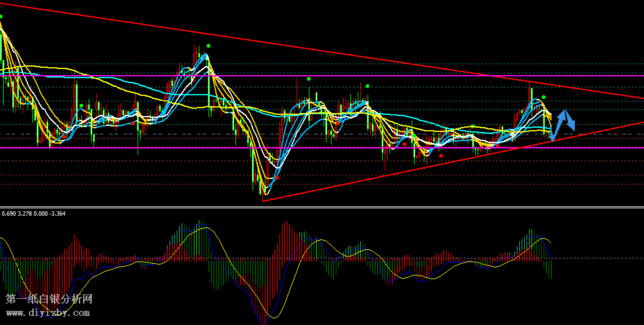Image resolution: width=644 pixels, height=325 pixels.
Task: Select the ascending red trendline
Action: click(x=428, y=164)
